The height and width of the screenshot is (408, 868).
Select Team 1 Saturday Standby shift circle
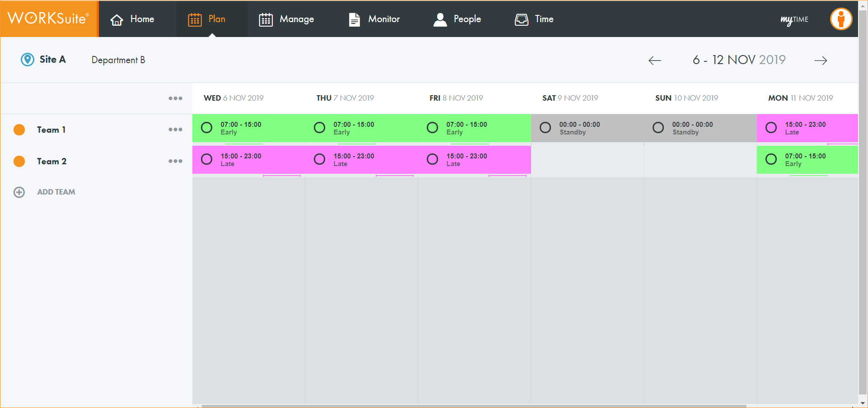click(x=545, y=128)
